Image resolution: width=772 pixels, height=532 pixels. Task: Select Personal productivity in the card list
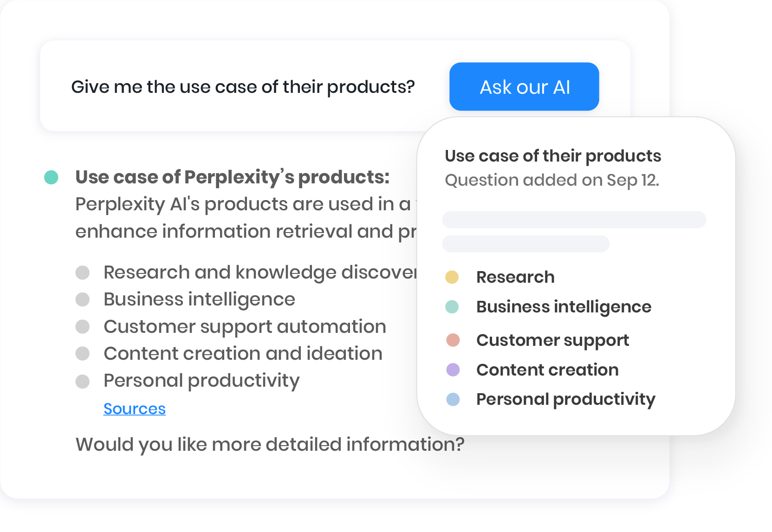[565, 399]
